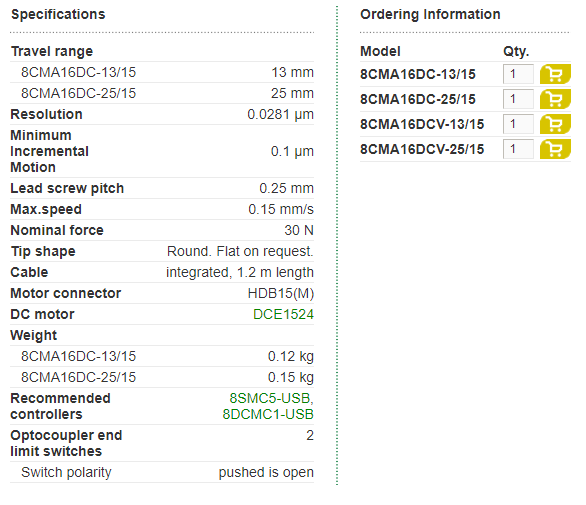
Task: Add 8CMA16DCV-13/15 to cart
Action: (555, 124)
